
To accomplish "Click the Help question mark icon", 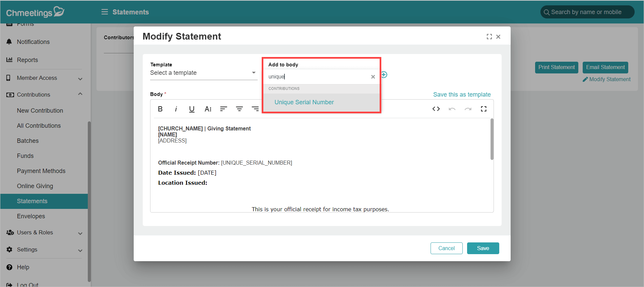I will click(9, 267).
